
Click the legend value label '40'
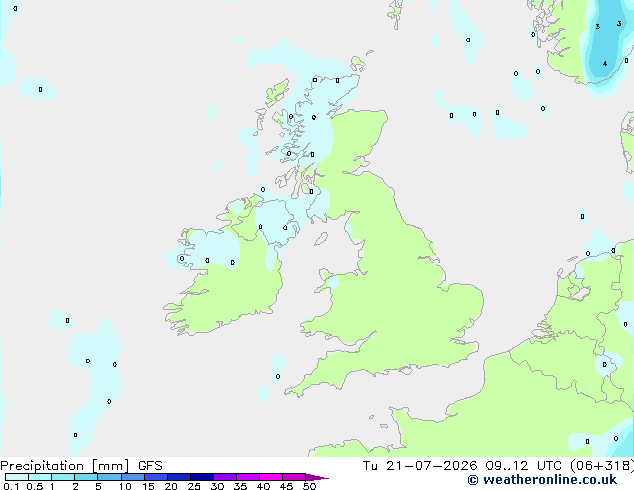263,486
